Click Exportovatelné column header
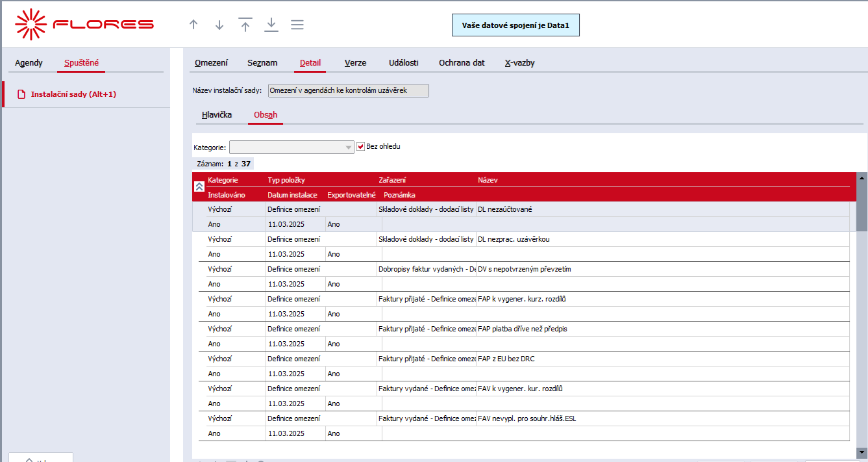The image size is (868, 462). click(x=351, y=195)
